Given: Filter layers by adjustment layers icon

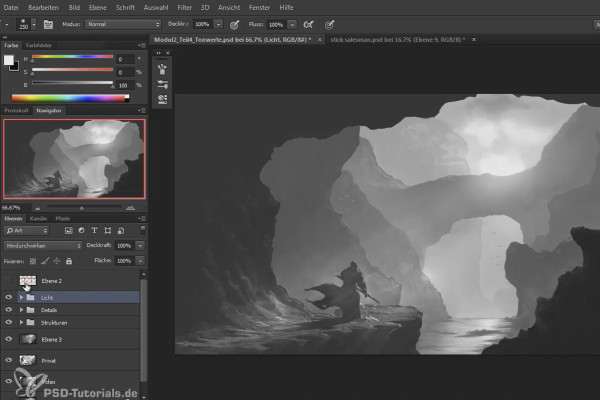Looking at the screenshot, I should (82, 230).
